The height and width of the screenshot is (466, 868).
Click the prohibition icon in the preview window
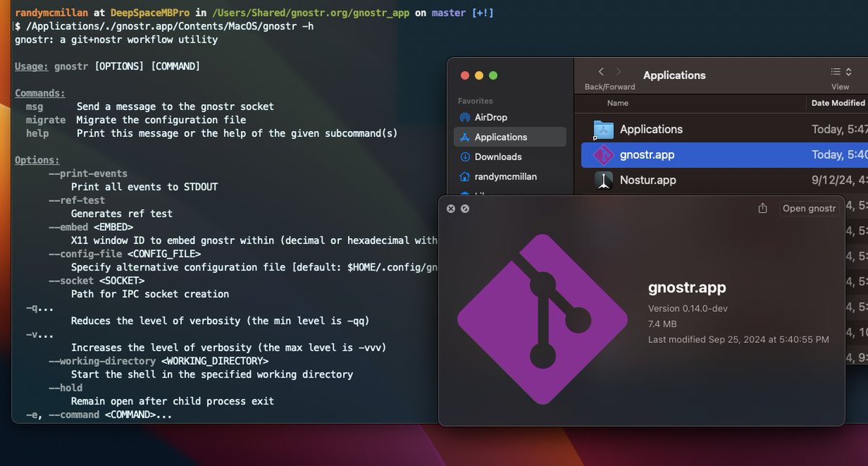[x=463, y=208]
